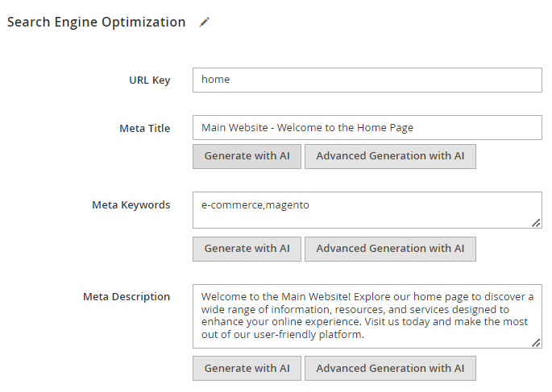Viewport: 552px width, 392px height.
Task: Click the Meta Title label
Action: click(x=145, y=128)
